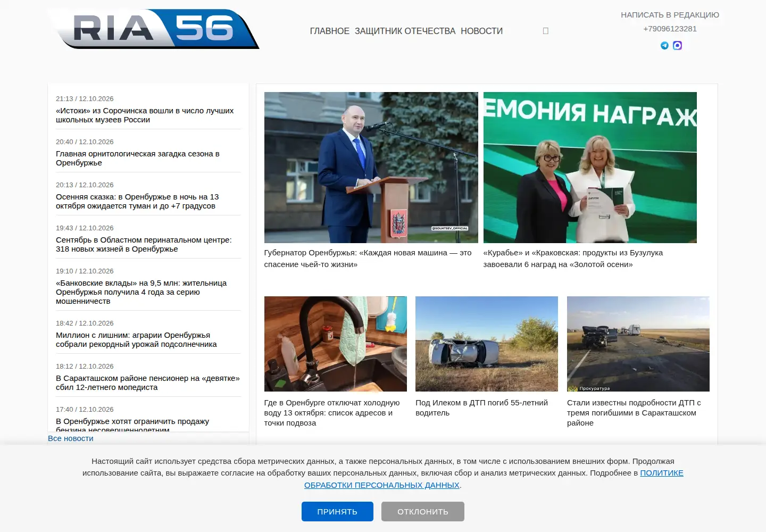Open the НОВОСТИ menu item
The height and width of the screenshot is (532, 766).
click(481, 31)
